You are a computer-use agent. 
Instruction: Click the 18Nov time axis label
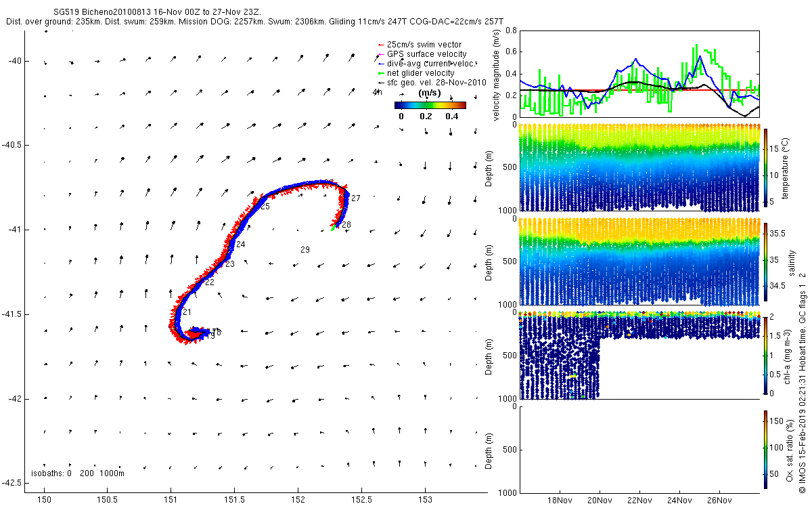click(x=560, y=501)
